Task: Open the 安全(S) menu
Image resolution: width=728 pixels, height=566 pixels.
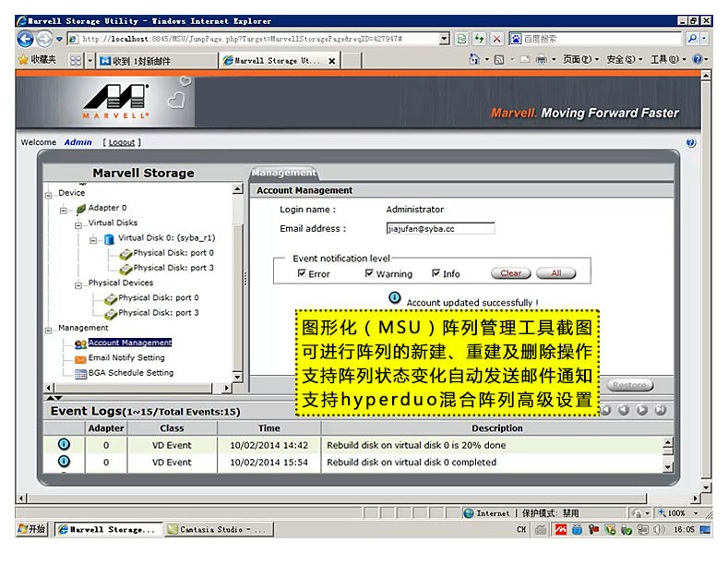Action: tap(624, 59)
